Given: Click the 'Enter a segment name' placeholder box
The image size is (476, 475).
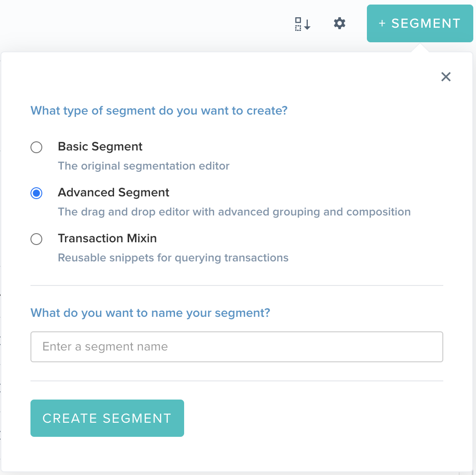Looking at the screenshot, I should [236, 346].
